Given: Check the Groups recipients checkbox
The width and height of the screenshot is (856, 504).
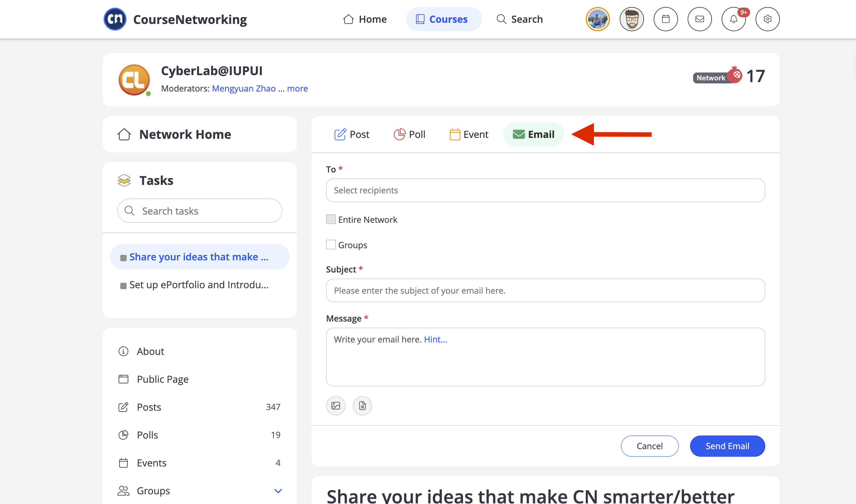Looking at the screenshot, I should 331,245.
